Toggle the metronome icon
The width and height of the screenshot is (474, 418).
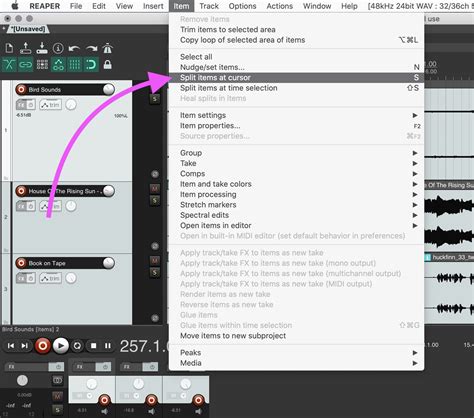(x=107, y=48)
